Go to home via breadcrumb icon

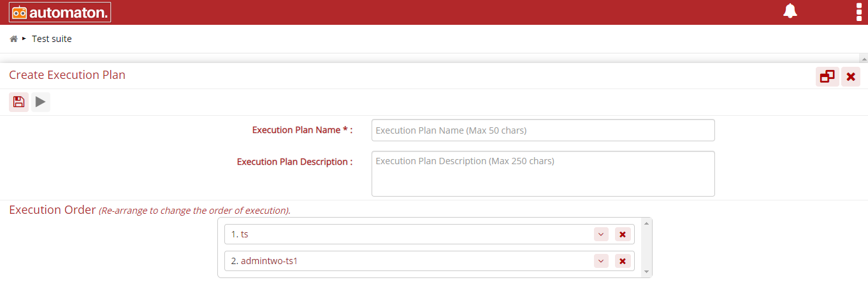click(13, 39)
